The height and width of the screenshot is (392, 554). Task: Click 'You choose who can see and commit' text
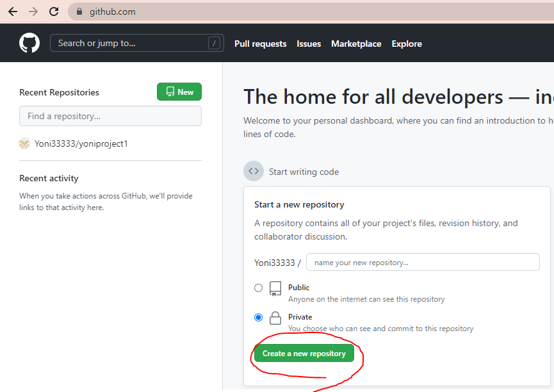coord(380,329)
